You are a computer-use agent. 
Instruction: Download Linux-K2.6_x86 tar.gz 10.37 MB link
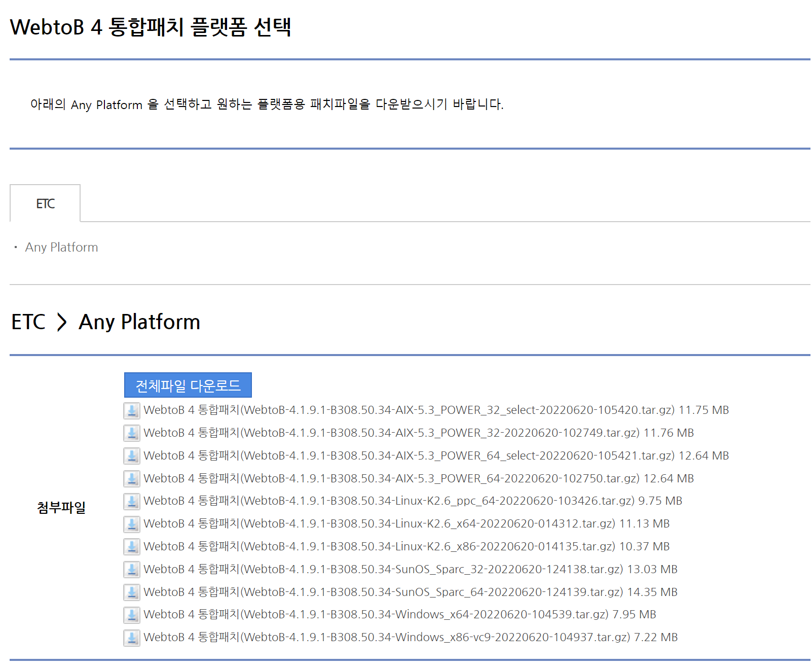coord(407,546)
